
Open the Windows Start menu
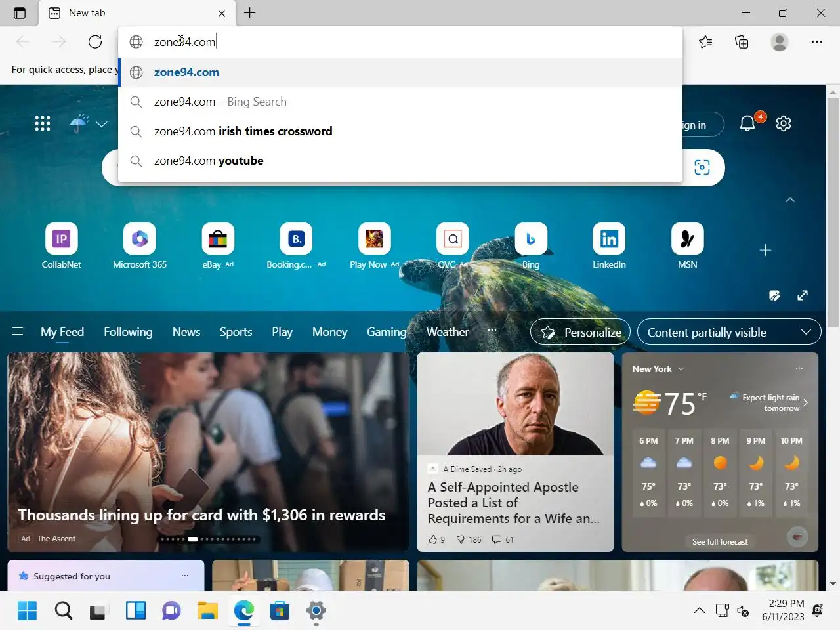(27, 610)
